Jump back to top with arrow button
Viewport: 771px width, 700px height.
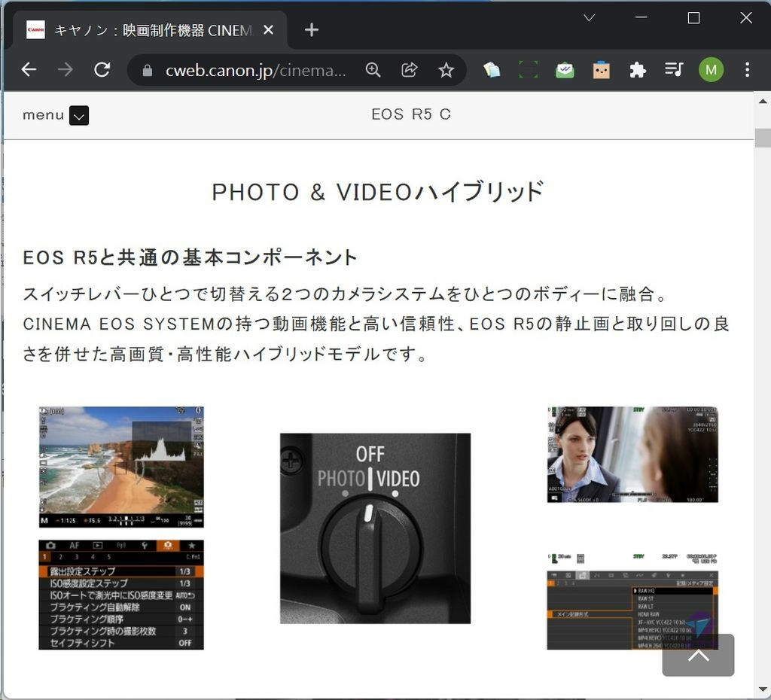click(698, 656)
